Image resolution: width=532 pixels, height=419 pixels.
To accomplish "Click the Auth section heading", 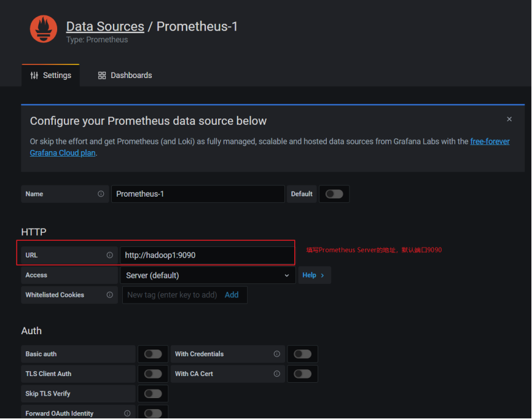I will click(31, 331).
